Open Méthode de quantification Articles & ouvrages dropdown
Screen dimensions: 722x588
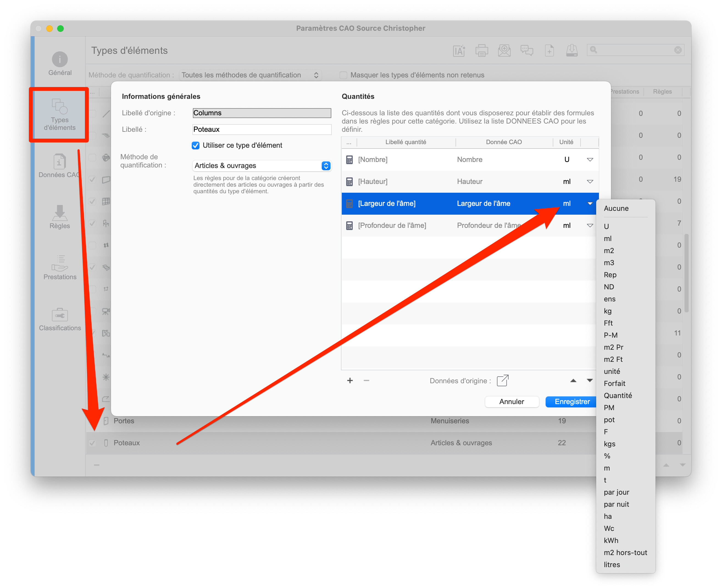(261, 166)
